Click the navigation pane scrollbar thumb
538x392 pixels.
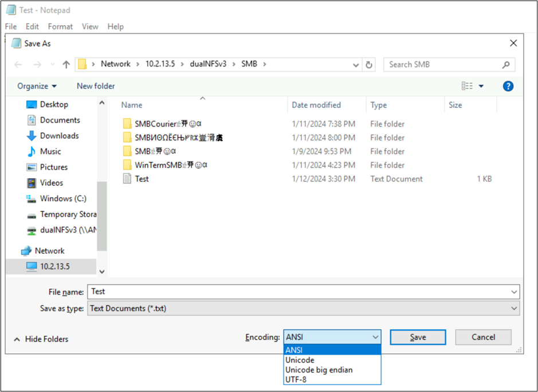tap(102, 216)
